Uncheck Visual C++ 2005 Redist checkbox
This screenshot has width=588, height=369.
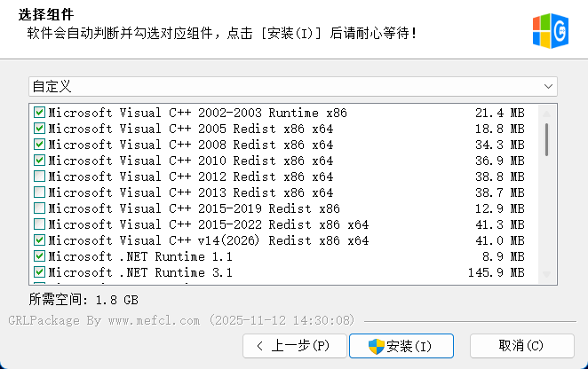[39, 129]
